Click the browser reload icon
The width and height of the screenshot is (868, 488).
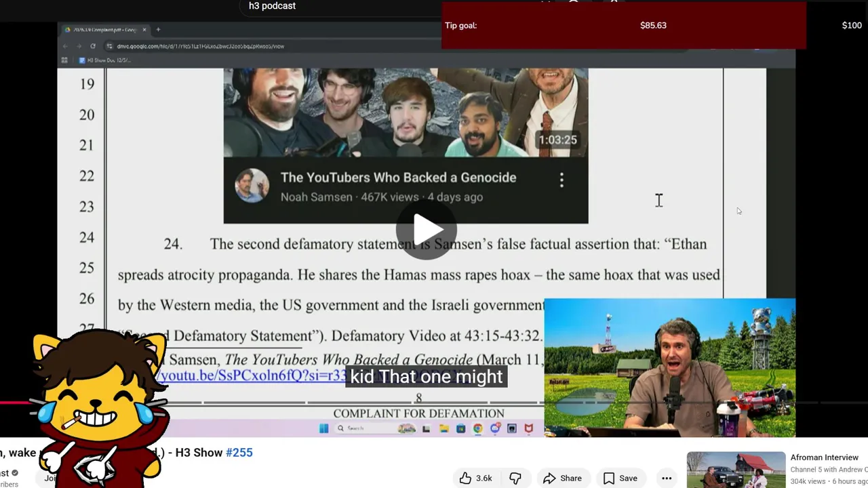tap(93, 46)
